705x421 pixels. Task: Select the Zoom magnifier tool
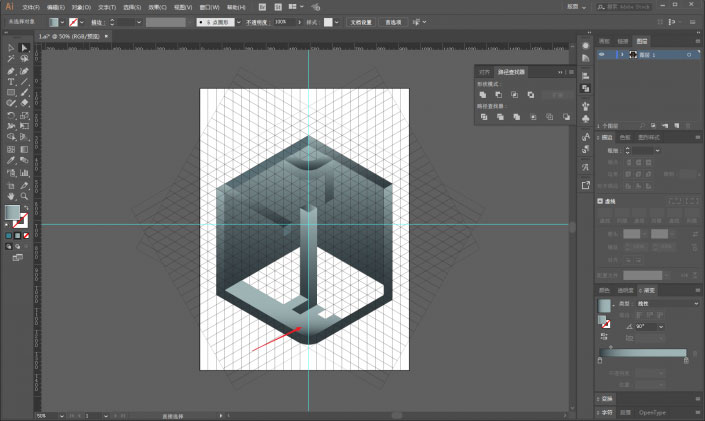tap(24, 197)
